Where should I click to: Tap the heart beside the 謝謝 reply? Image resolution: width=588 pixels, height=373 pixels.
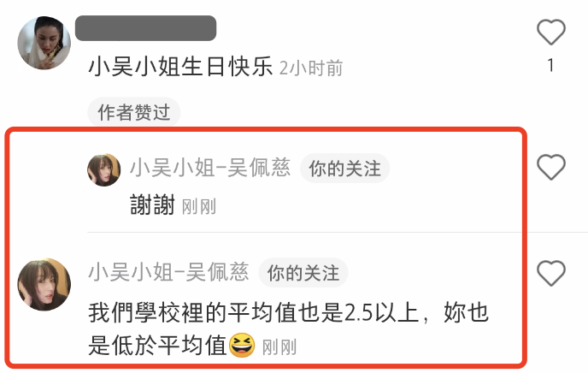click(551, 167)
